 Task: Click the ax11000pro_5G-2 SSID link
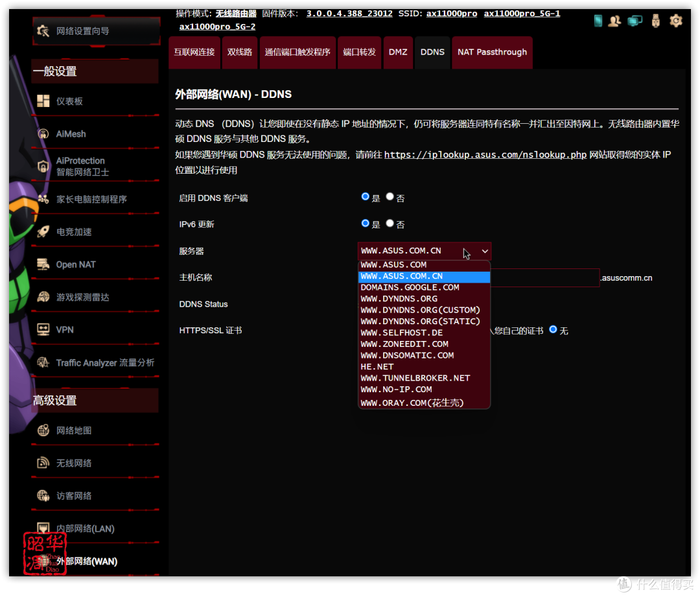click(217, 27)
